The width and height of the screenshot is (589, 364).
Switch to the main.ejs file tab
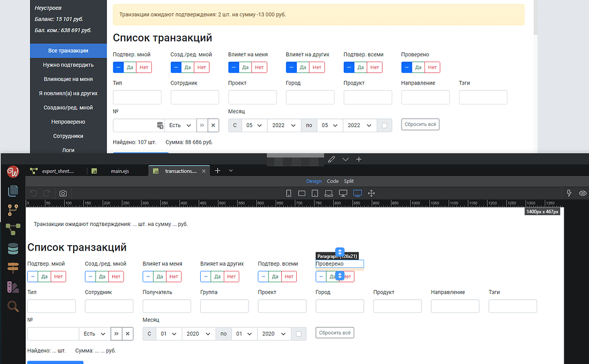(121, 170)
